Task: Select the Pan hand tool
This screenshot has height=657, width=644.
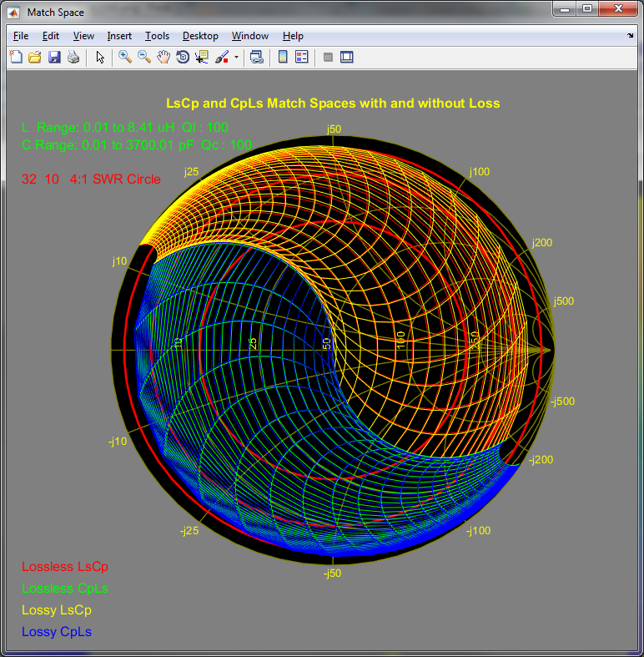Action: coord(164,57)
